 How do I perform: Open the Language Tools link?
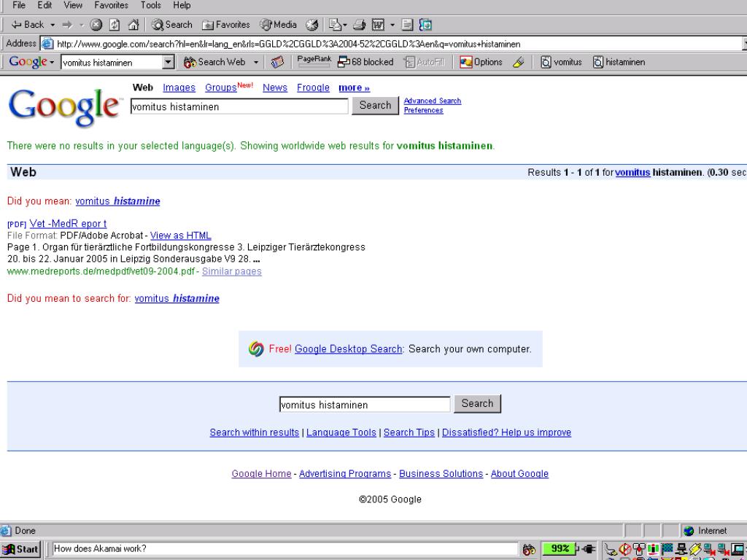tap(341, 432)
